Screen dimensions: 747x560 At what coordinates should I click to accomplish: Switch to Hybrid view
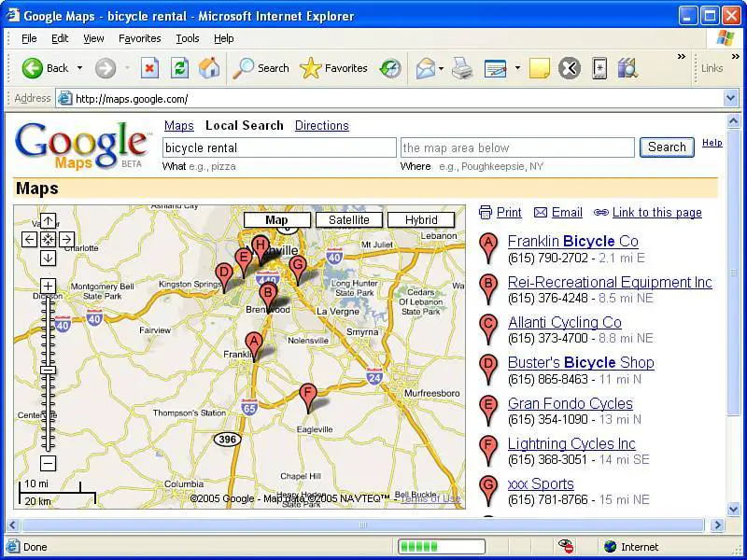(x=421, y=220)
